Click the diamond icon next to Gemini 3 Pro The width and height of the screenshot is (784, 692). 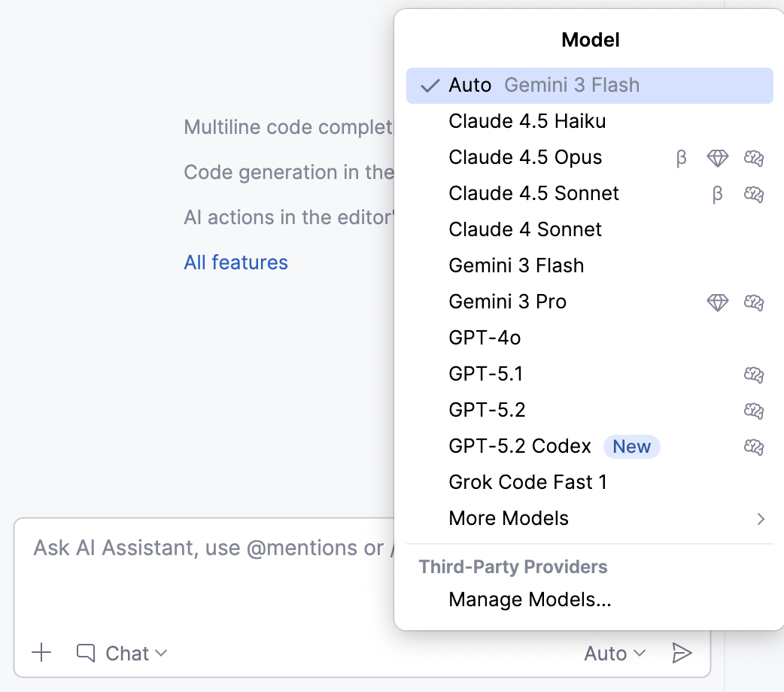[718, 302]
